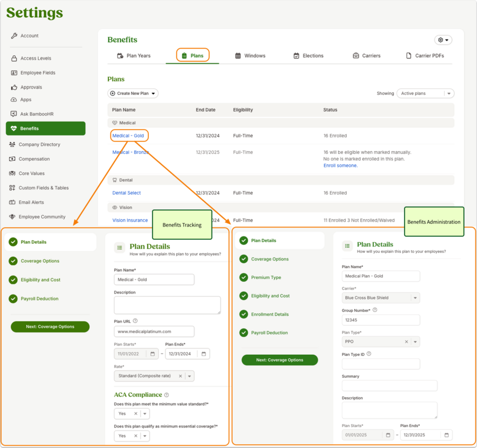Open the Dental Select plan link
This screenshot has width=477, height=448.
coord(127,193)
